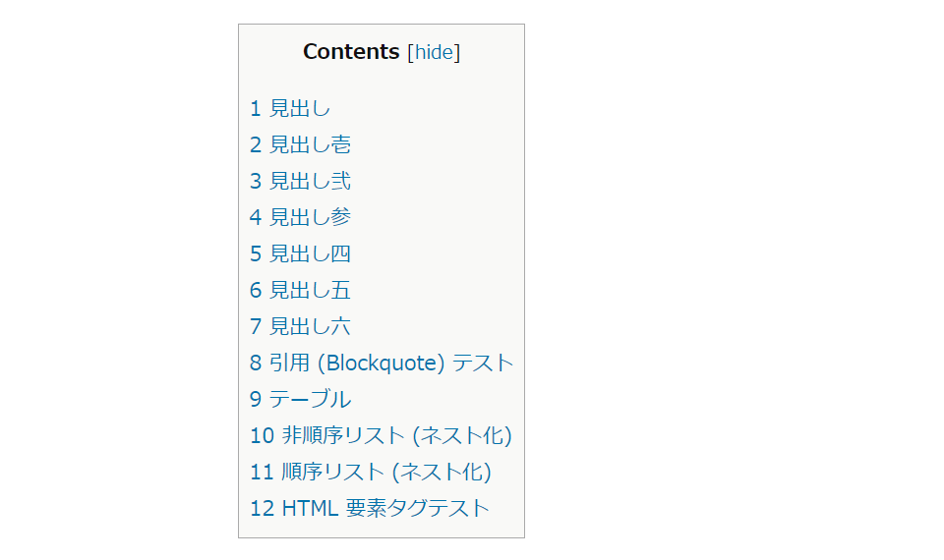
Task: Open the first 見出し section link
Action: (x=300, y=109)
